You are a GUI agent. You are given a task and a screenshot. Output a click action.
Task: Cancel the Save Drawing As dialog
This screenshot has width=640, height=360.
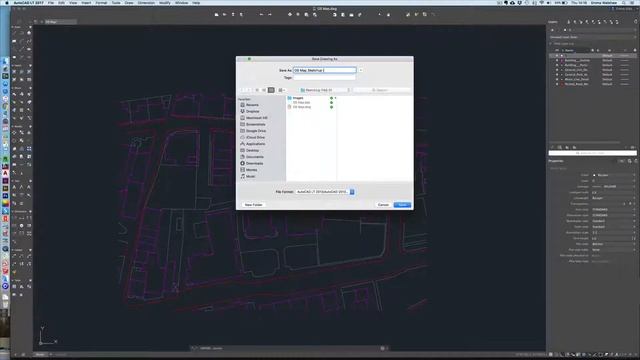point(383,204)
